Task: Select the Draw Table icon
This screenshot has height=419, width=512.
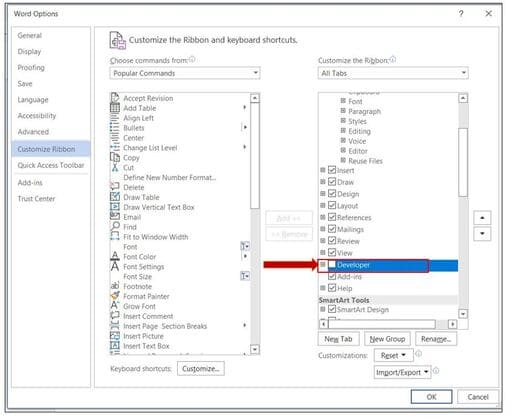Action: pos(115,197)
